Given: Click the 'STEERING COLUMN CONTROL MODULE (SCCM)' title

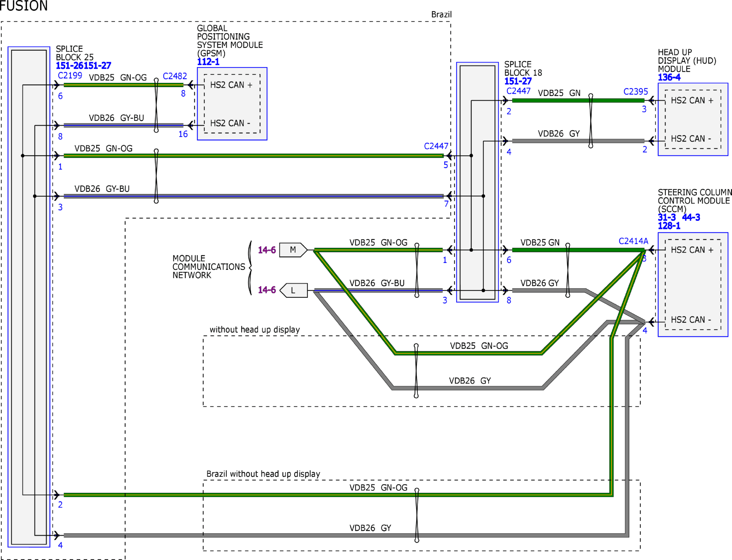Looking at the screenshot, I should (x=695, y=201).
